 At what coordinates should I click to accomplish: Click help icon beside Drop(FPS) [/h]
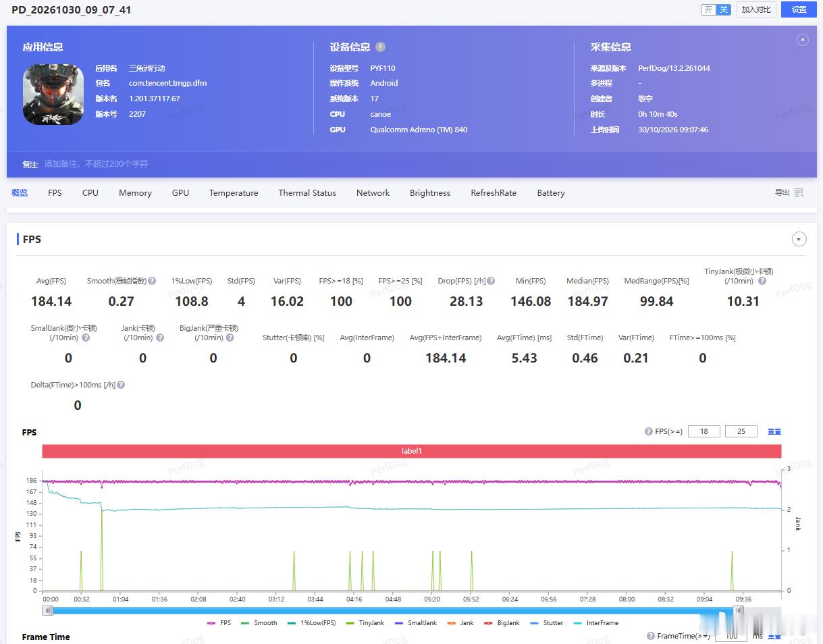coord(491,281)
